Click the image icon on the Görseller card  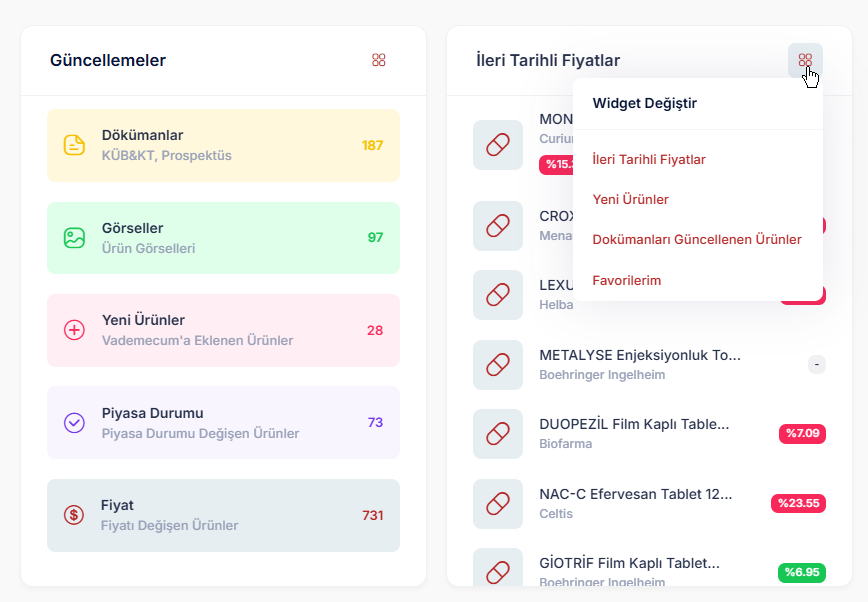click(74, 237)
